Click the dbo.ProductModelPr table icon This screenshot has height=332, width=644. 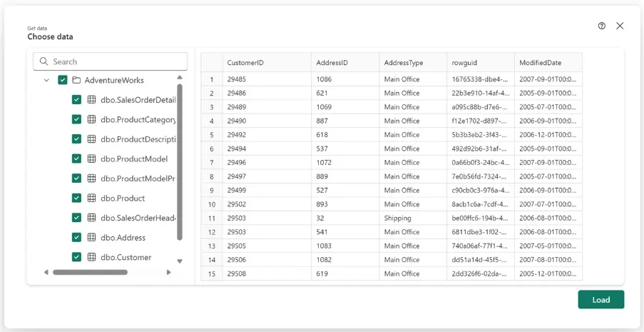(91, 178)
